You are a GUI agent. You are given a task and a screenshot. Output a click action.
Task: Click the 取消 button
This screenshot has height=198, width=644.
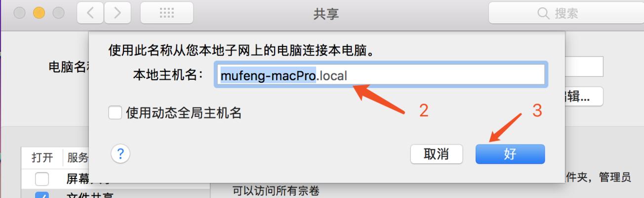coord(437,154)
